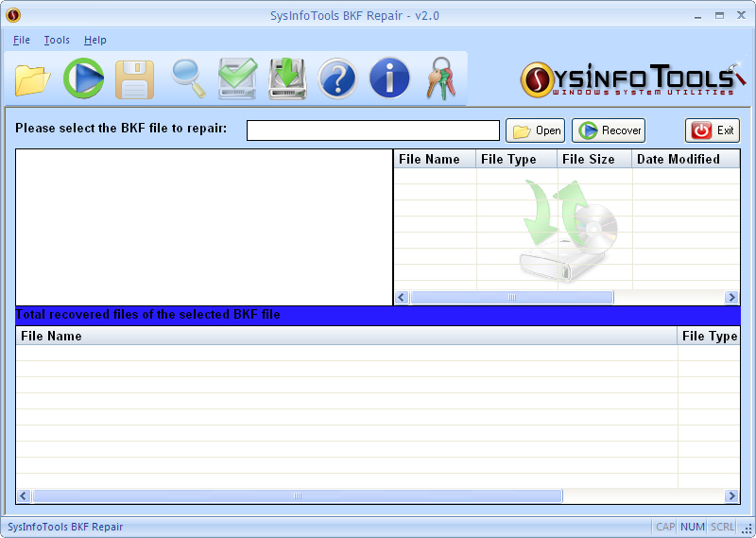Viewport: 756px width, 538px height.
Task: Click 'SysInfoTools BKF Repair' status bar text
Action: coord(65,527)
